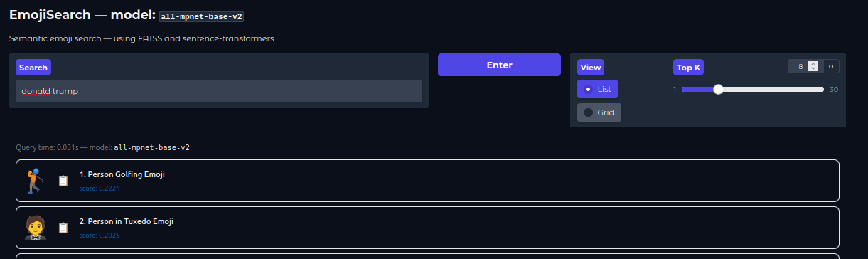Reset Top K with the circular arrow icon
The width and height of the screenshot is (868, 259).
831,66
